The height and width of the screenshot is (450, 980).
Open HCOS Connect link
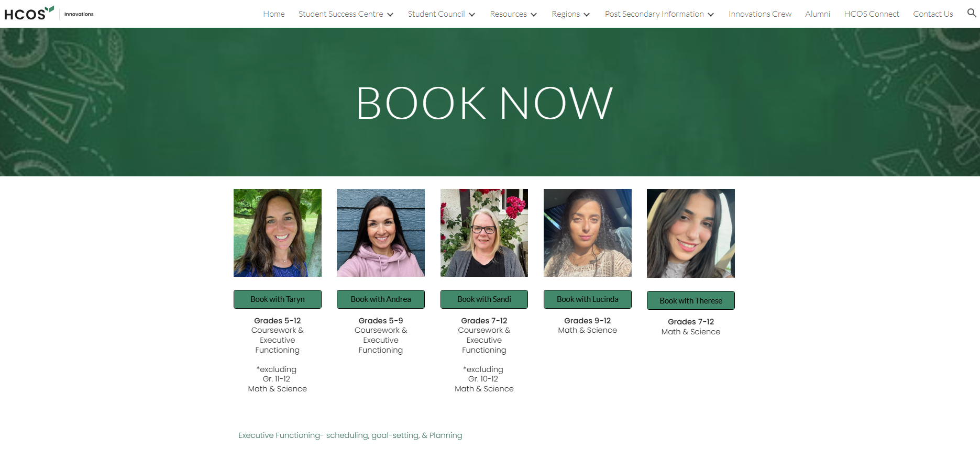click(872, 14)
